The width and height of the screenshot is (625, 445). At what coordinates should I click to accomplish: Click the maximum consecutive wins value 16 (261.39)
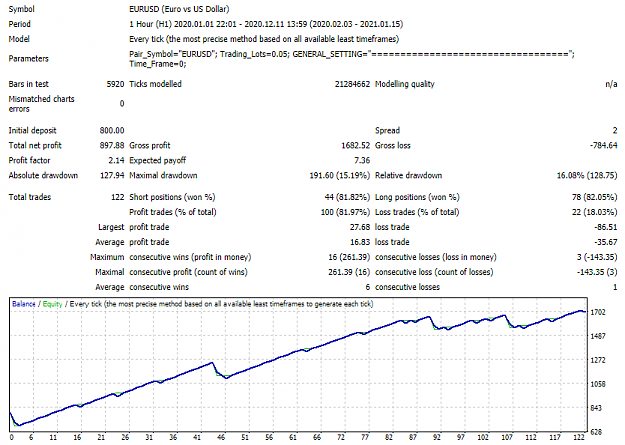(349, 257)
